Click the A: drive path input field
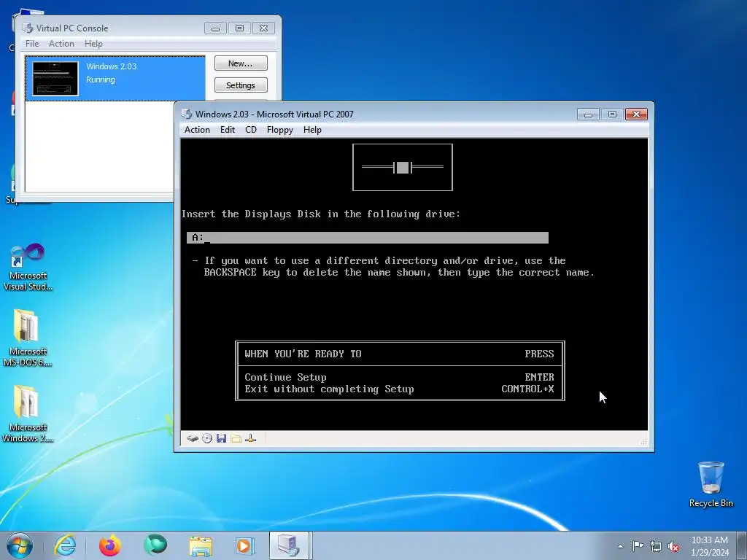The height and width of the screenshot is (560, 747). click(368, 238)
